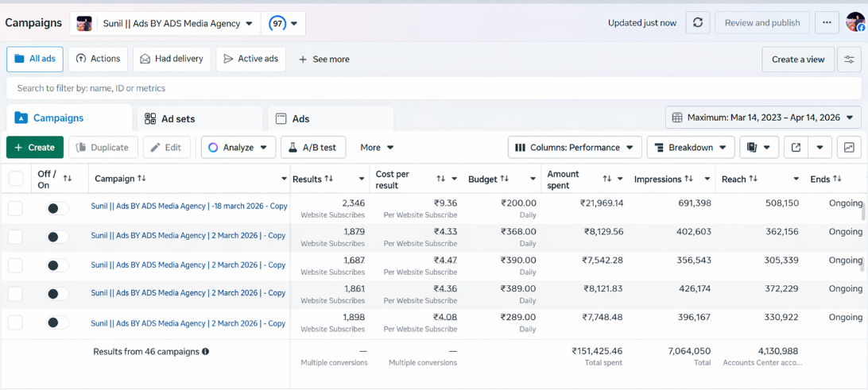This screenshot has width=868, height=390.
Task: Switch to the Ad sets tab
Action: pyautogui.click(x=200, y=118)
